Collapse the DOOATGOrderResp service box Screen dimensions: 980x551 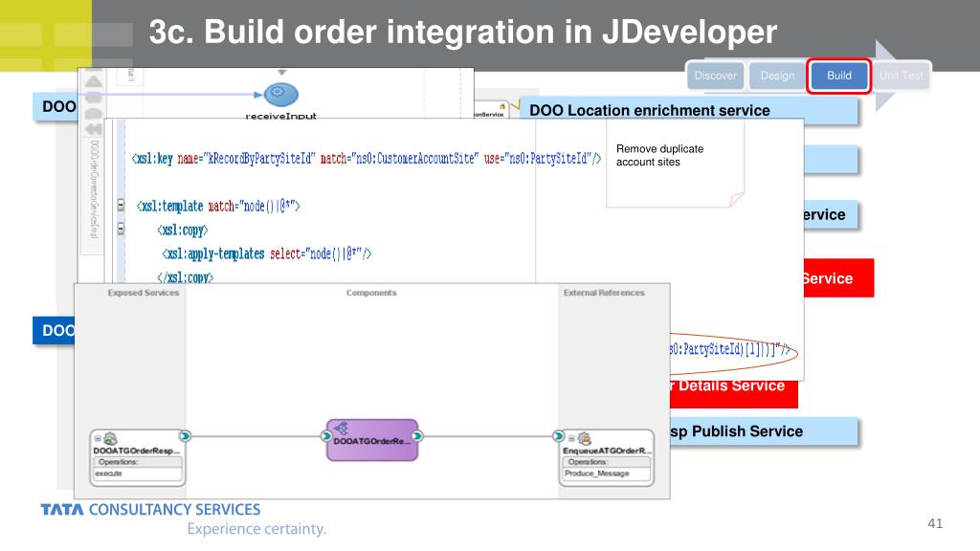(x=98, y=438)
